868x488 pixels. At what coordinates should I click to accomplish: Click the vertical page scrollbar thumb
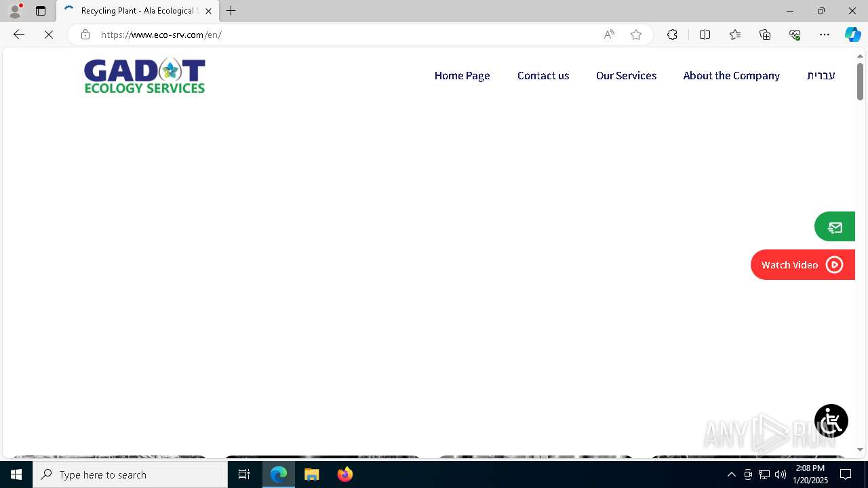click(860, 81)
